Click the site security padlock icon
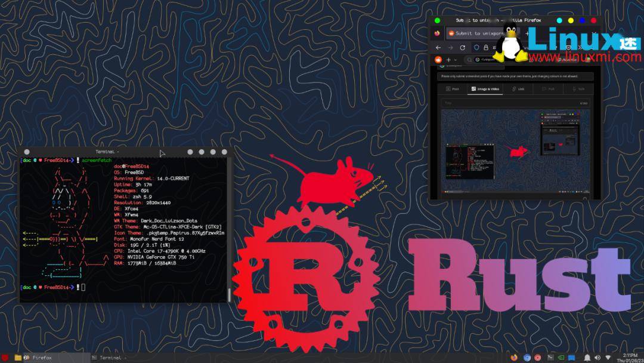Viewport: 644px width, 363px height. click(486, 48)
